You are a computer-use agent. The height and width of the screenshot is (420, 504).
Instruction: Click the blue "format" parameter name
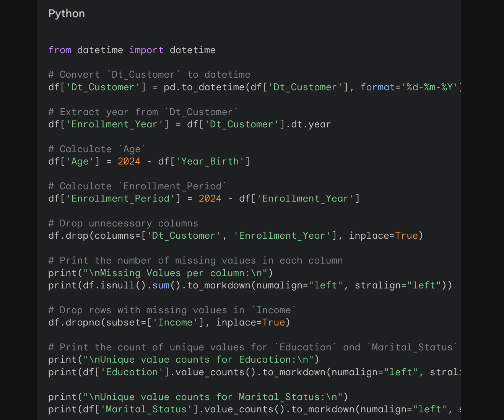point(377,87)
